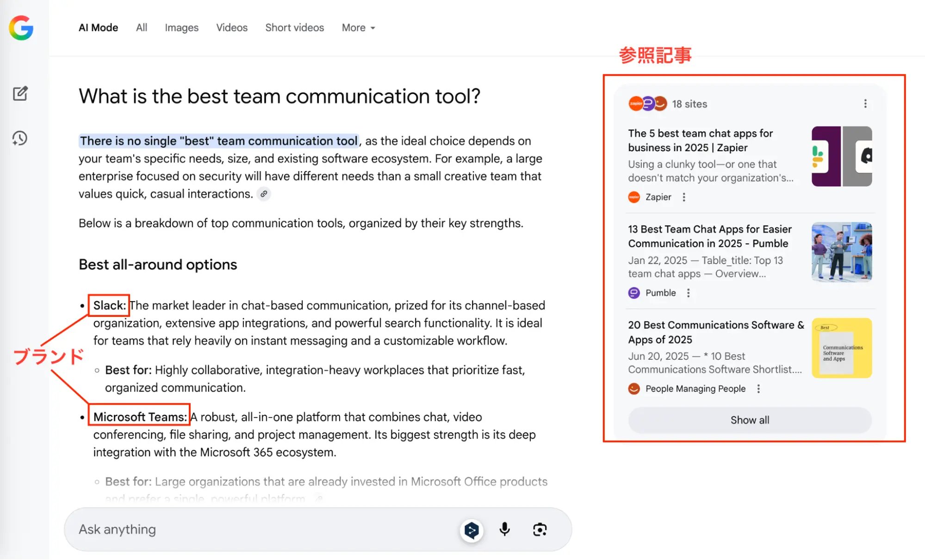Click the link chip after 'casual interactions.'
This screenshot has width=925, height=560.
click(x=264, y=194)
